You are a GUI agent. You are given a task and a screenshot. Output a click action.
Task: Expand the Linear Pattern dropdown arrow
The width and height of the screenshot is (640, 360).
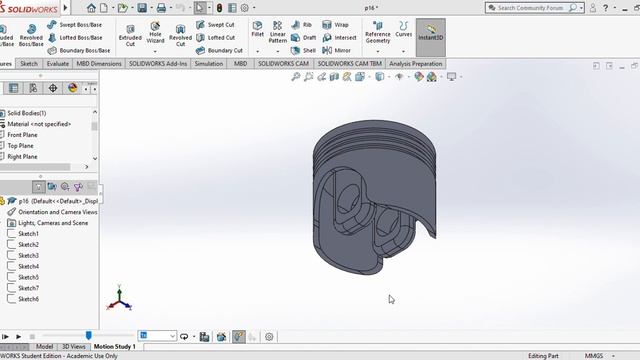[278, 51]
